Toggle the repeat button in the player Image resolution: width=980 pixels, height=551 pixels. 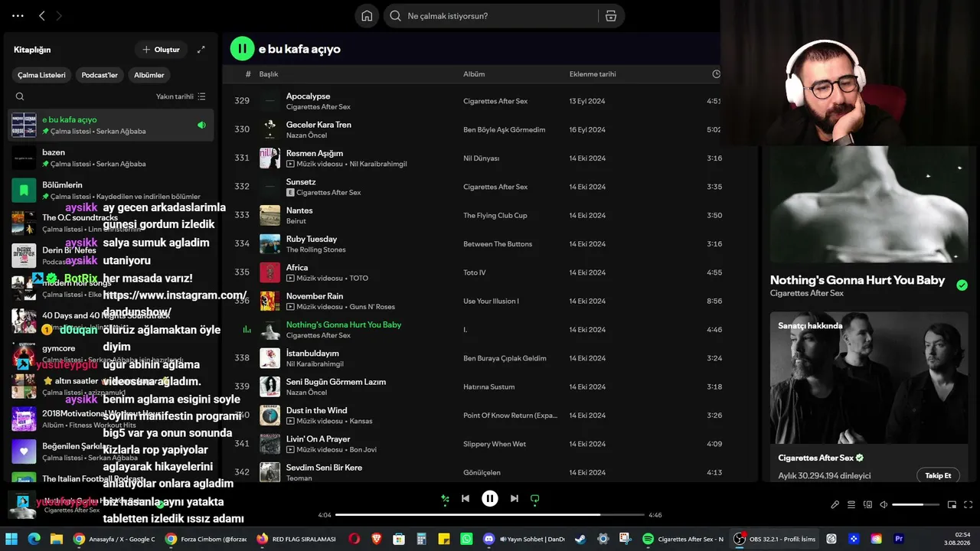tap(535, 498)
